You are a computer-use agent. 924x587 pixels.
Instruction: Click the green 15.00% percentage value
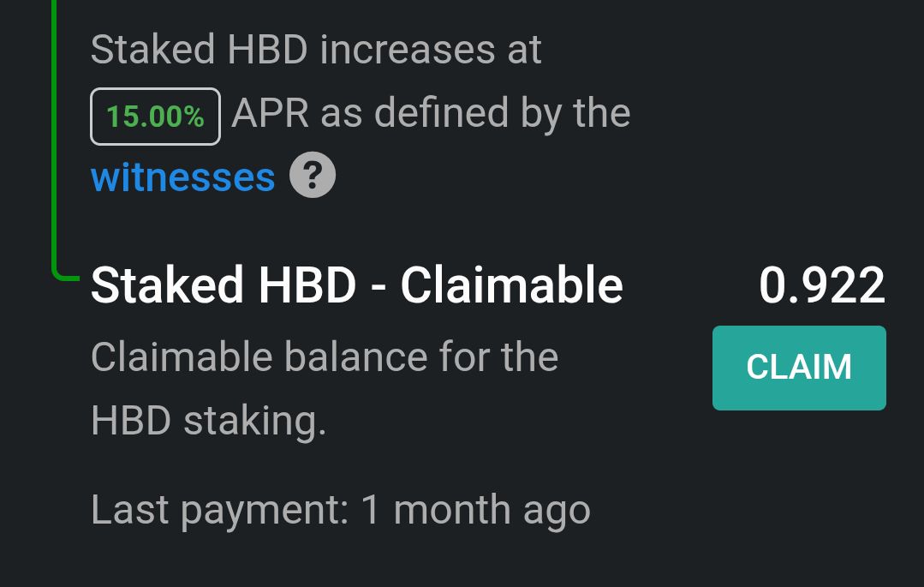[156, 117]
